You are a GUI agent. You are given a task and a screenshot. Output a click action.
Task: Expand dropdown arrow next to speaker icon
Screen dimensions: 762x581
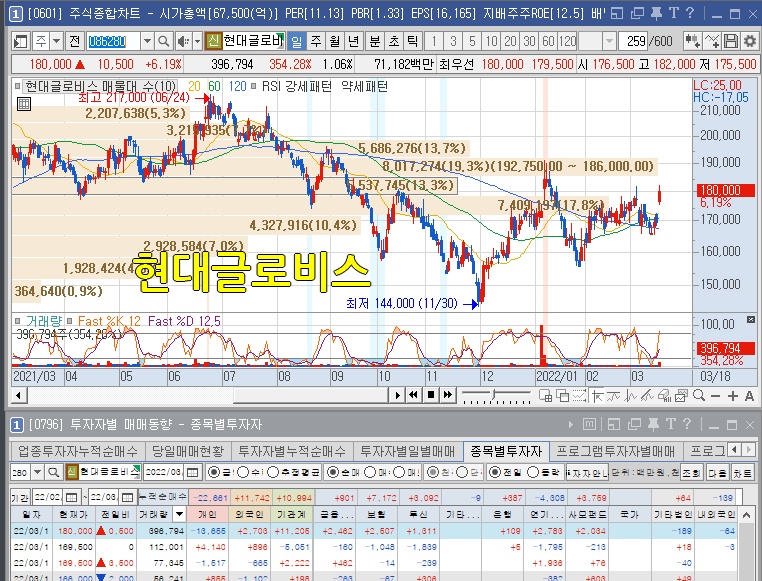click(x=197, y=41)
